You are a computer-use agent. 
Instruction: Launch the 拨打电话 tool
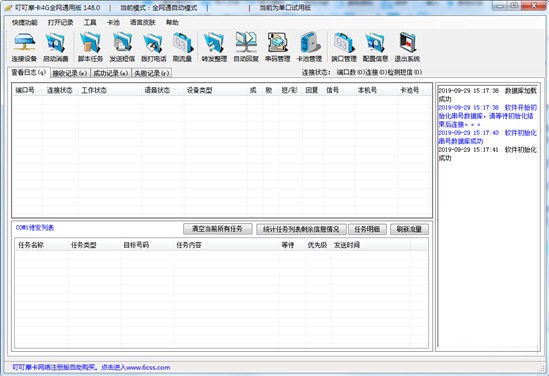tap(153, 47)
